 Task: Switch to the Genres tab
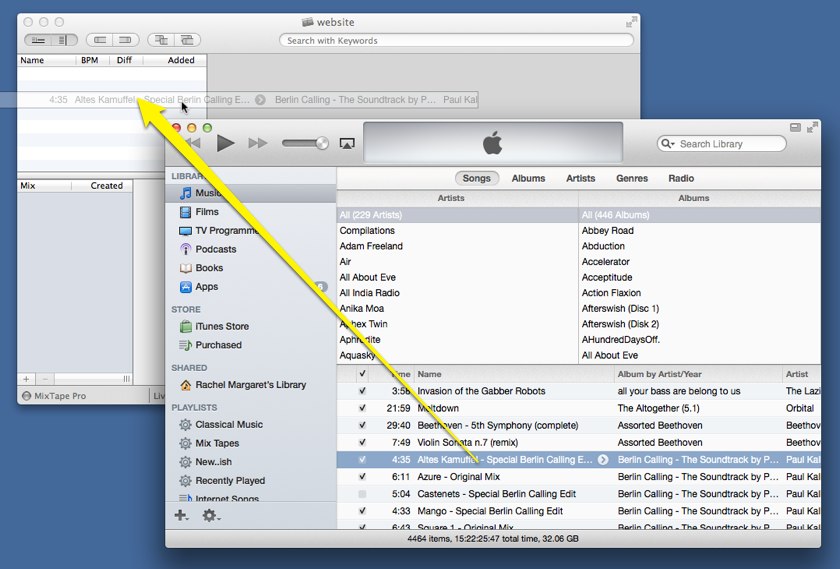632,178
